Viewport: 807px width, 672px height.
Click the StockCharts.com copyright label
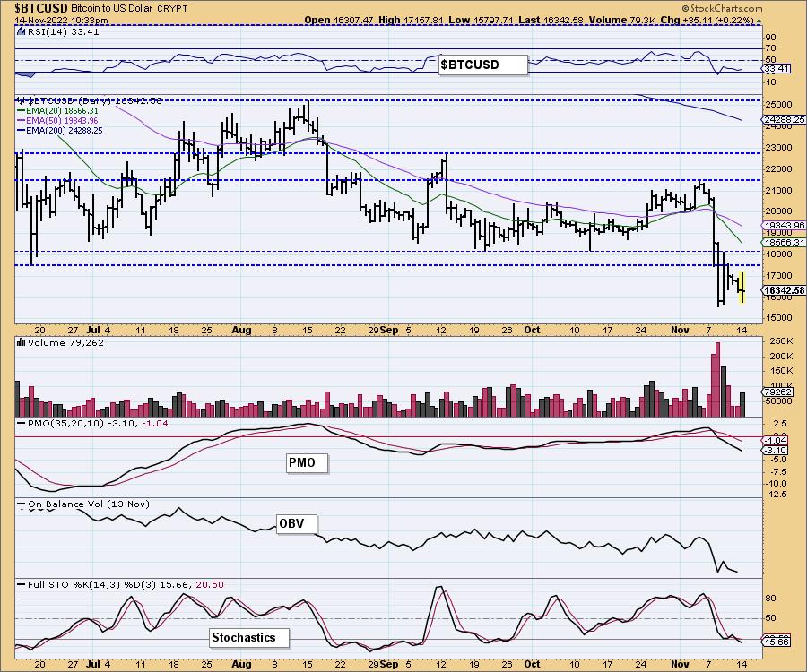pos(722,8)
